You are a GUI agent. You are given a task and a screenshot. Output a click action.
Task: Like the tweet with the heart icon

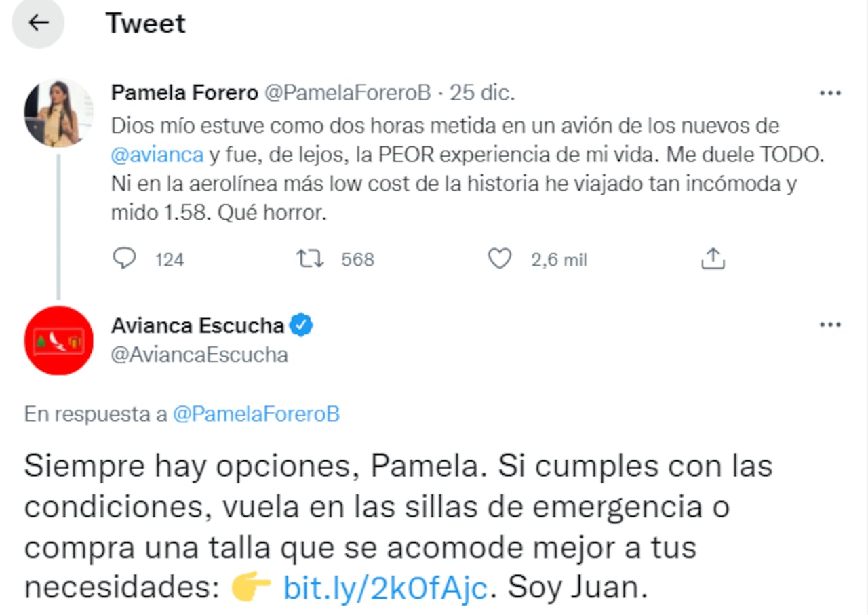click(499, 258)
